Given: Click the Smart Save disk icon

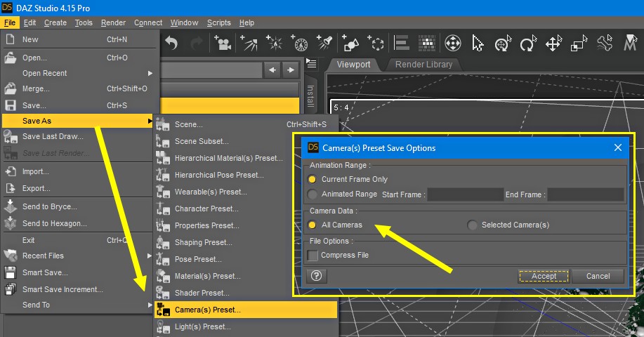Looking at the screenshot, I should pos(11,272).
